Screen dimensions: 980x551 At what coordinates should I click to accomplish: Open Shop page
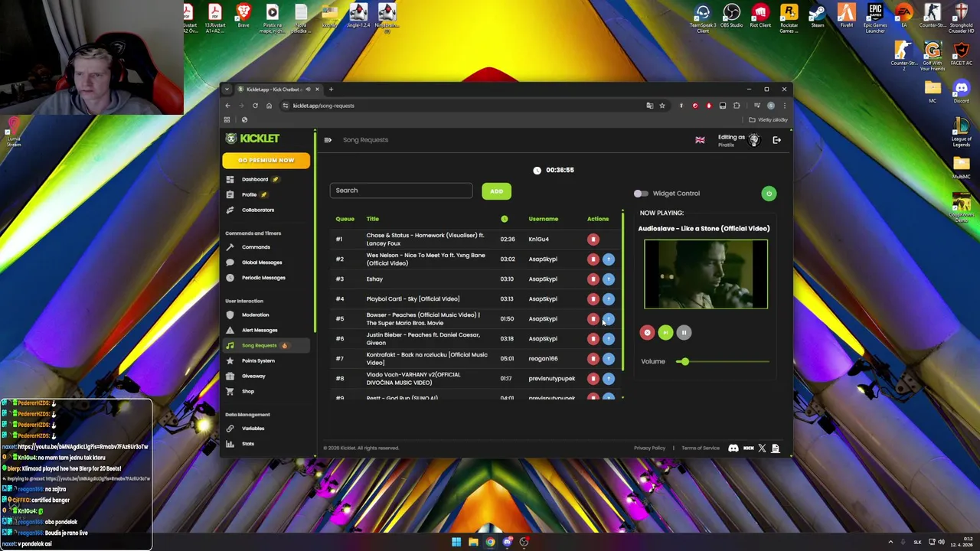click(248, 391)
